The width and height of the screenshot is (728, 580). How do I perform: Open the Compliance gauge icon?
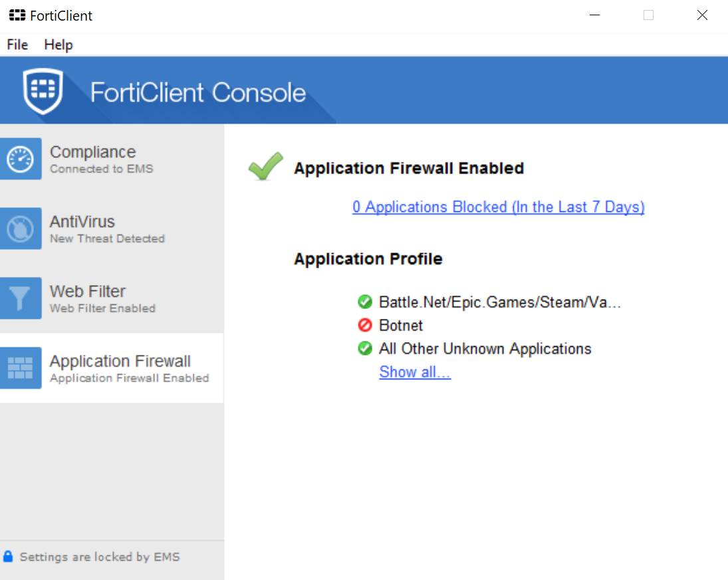tap(21, 159)
